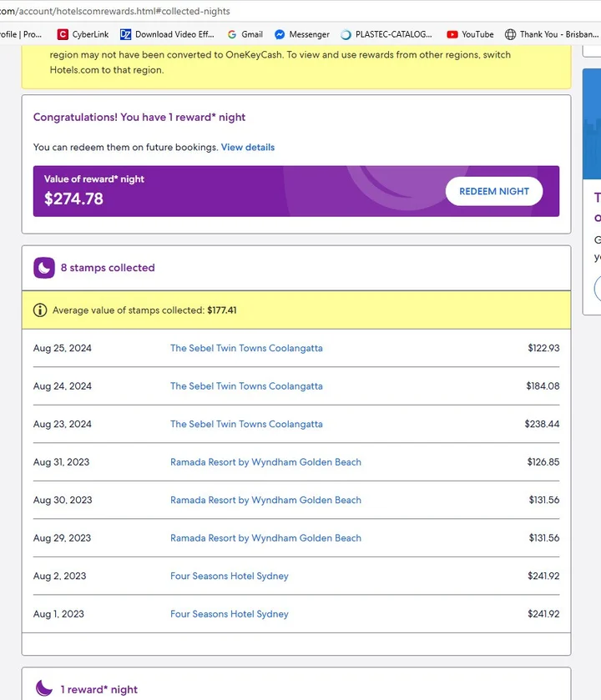Viewport: 601px width, 700px height.
Task: Click the crescent moon icon by 1 reward night
Action: click(44, 688)
